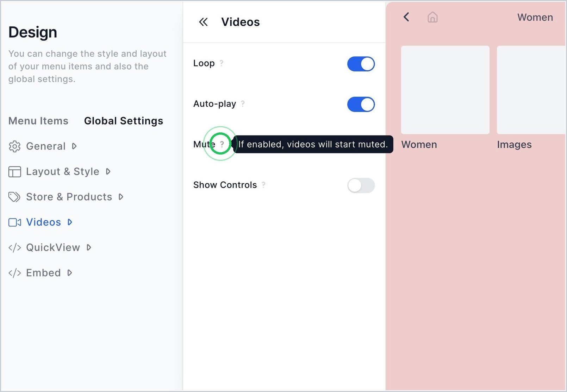Click the Videos camera icon

[14, 222]
